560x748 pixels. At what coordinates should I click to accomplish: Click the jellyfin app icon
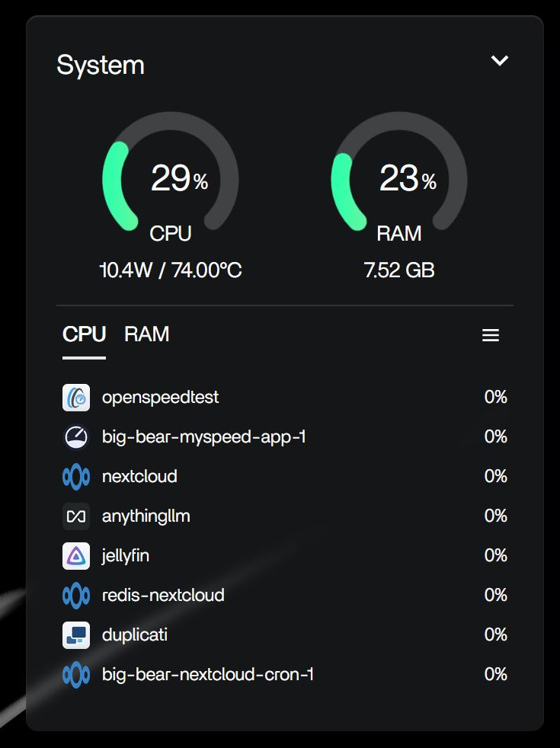(x=76, y=556)
